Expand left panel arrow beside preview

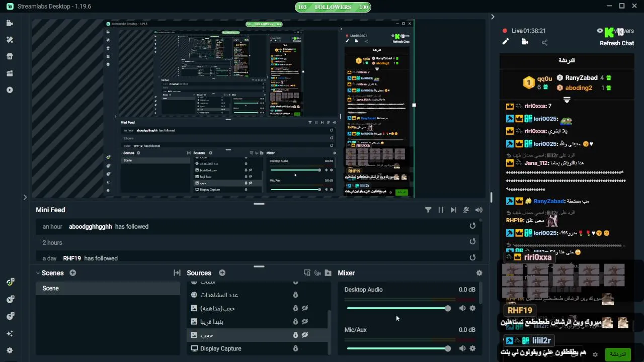(25, 198)
